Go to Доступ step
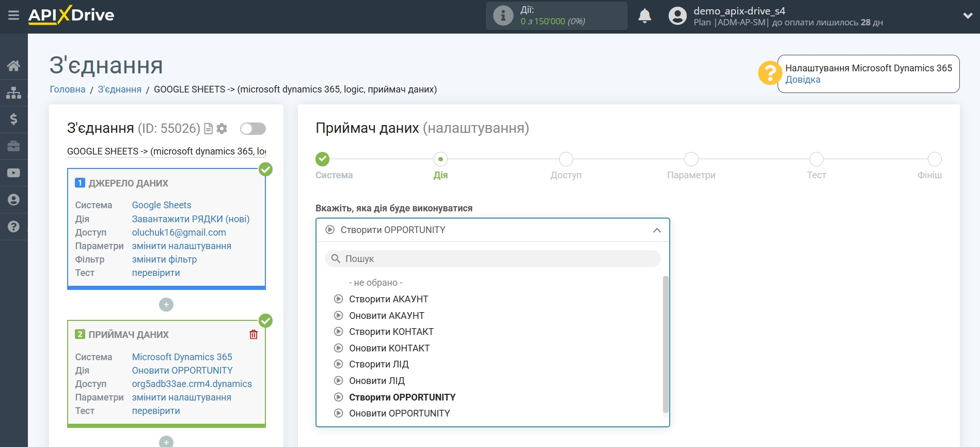The width and height of the screenshot is (980, 447). click(x=566, y=159)
